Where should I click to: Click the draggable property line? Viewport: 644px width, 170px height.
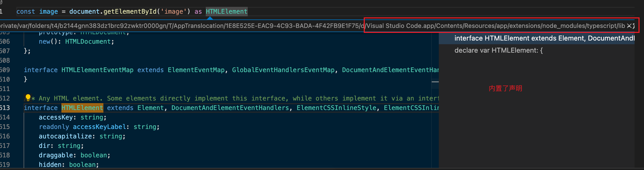click(x=75, y=155)
